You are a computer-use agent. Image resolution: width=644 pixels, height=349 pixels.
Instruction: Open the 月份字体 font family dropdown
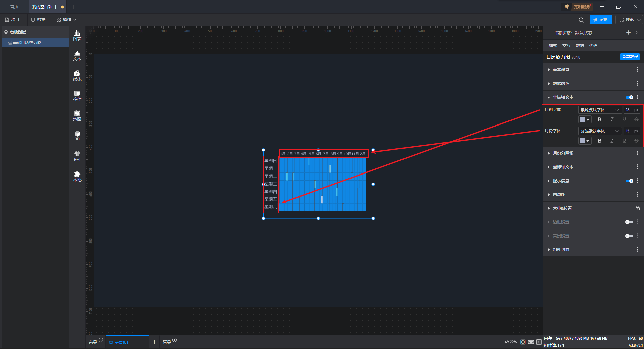click(600, 131)
